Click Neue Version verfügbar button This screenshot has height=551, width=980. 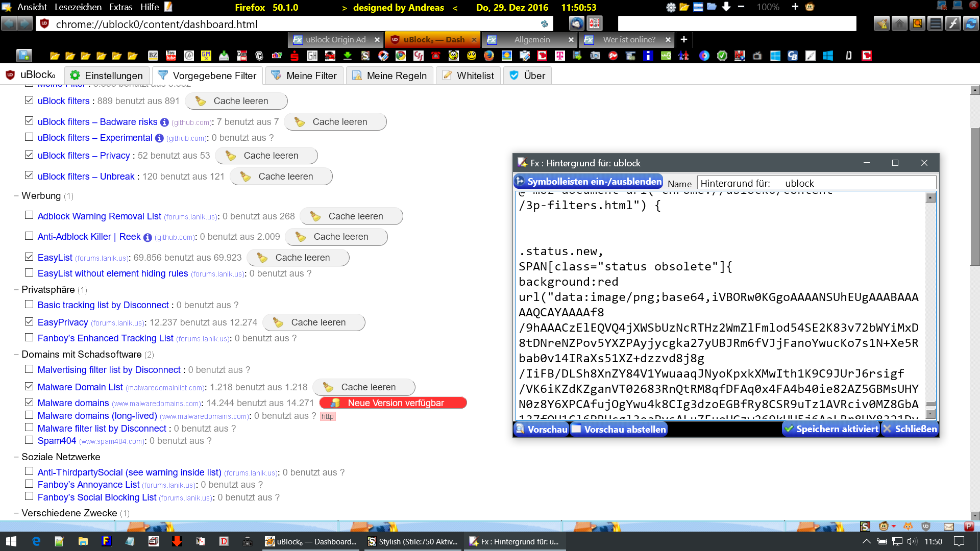point(393,403)
